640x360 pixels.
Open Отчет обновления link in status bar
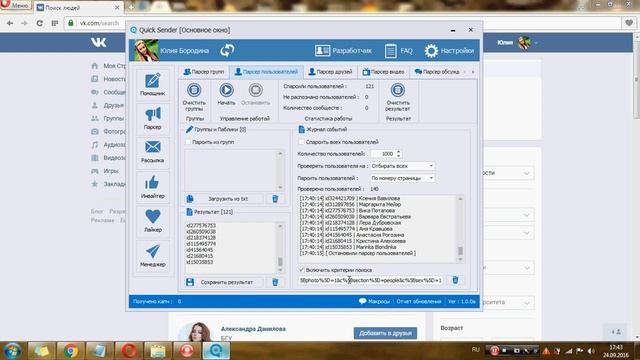[x=419, y=301]
